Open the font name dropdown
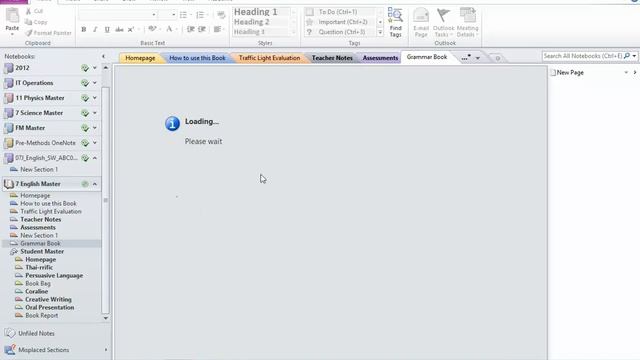Viewport: 640px width, 360px height. (x=154, y=15)
